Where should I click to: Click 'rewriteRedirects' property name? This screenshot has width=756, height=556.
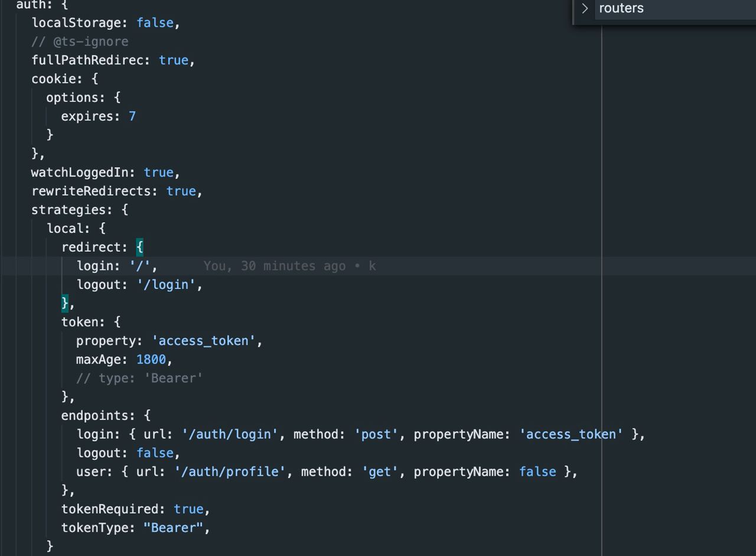[91, 191]
